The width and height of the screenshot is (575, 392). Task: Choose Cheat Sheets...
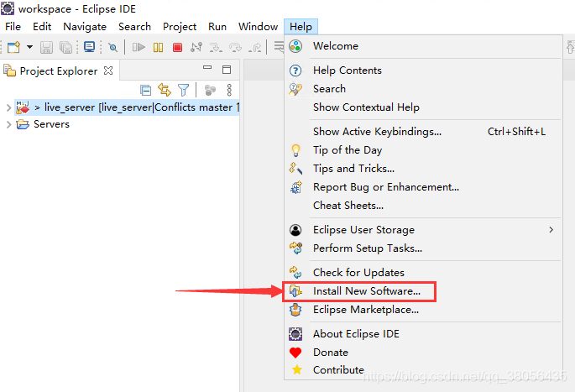(423, 206)
